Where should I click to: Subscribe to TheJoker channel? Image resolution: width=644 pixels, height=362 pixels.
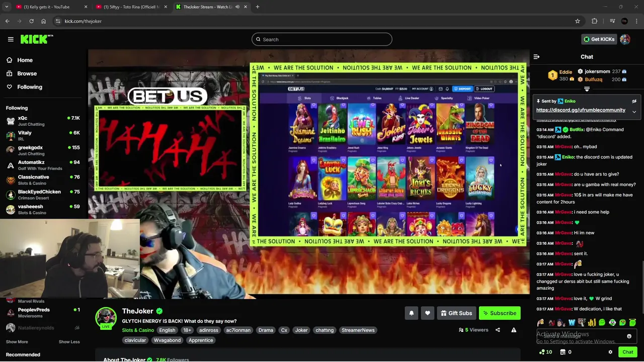point(500,313)
